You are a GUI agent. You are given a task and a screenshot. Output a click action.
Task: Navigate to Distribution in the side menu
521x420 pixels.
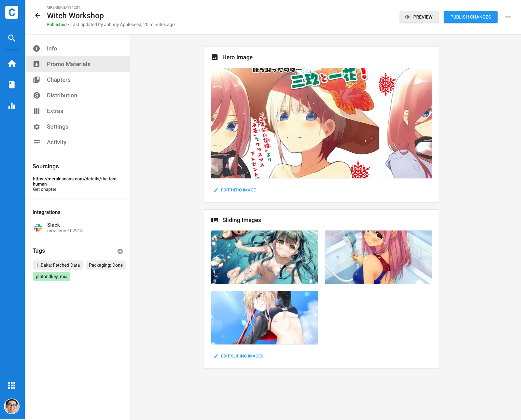pos(62,95)
